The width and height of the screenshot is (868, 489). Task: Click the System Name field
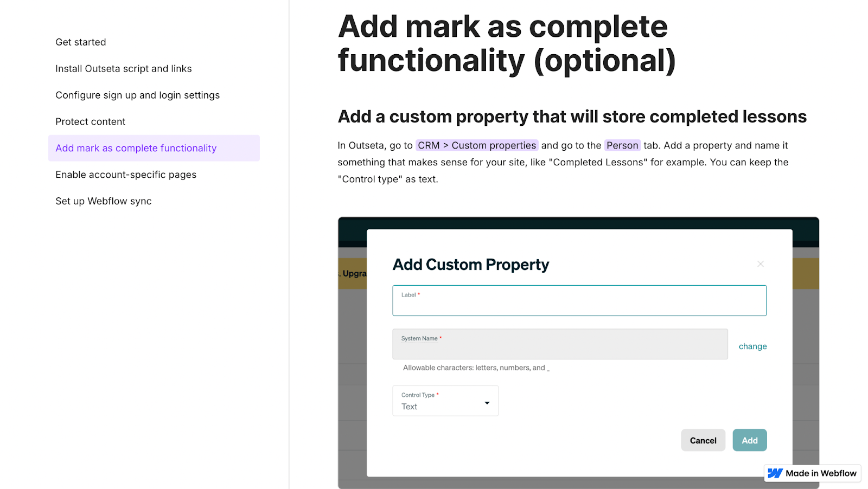(x=560, y=344)
